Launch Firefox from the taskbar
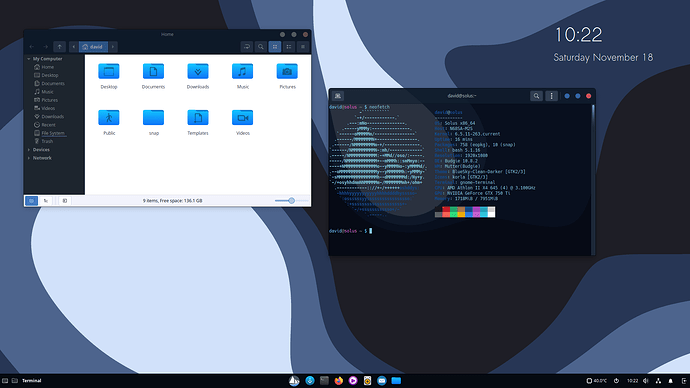 (338, 381)
